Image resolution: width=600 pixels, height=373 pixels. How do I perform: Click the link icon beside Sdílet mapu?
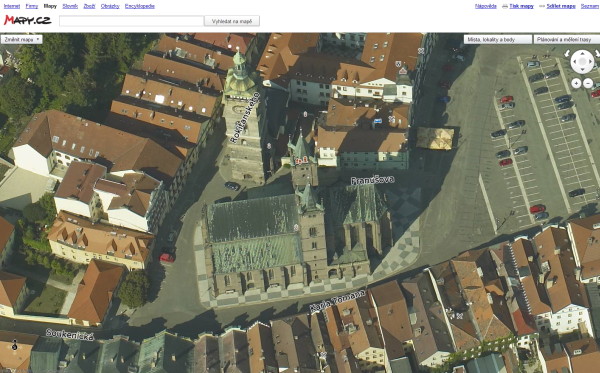(542, 6)
